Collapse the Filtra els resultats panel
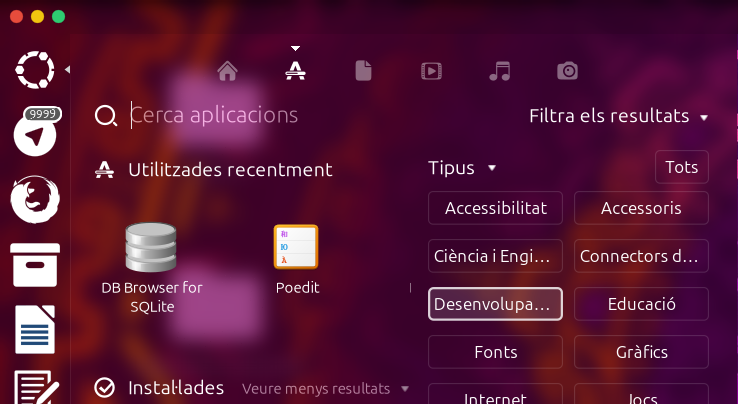Screen dimensions: 738x404 click(618, 116)
